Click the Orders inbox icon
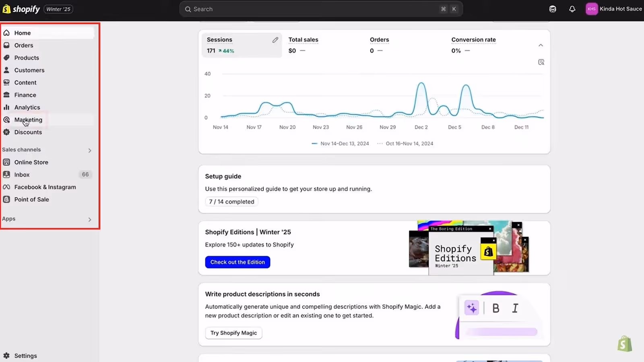 point(6,45)
